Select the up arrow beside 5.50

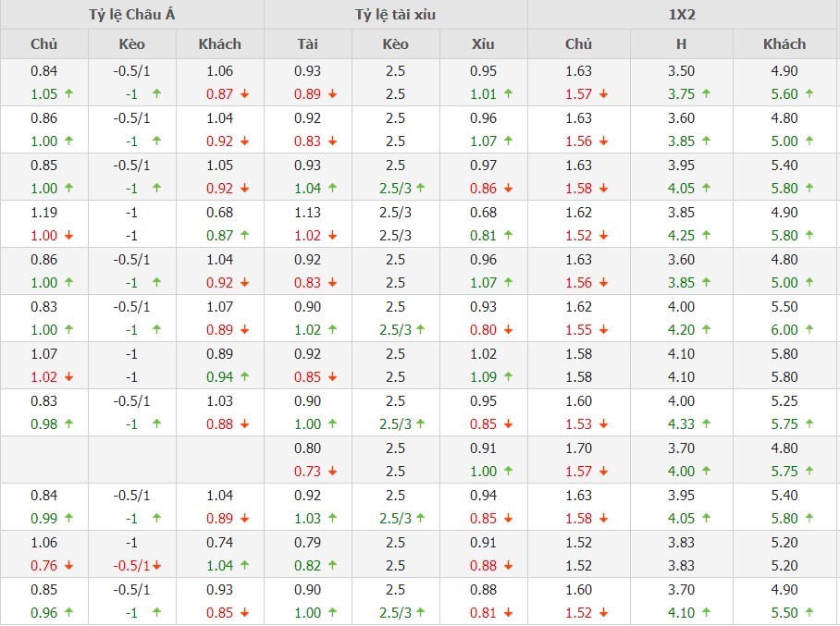[809, 613]
